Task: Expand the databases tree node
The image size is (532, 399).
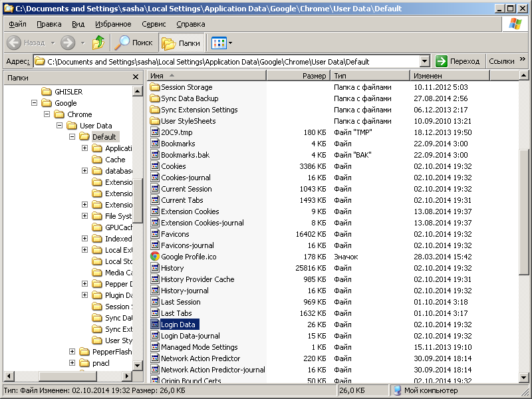Action: (85, 171)
